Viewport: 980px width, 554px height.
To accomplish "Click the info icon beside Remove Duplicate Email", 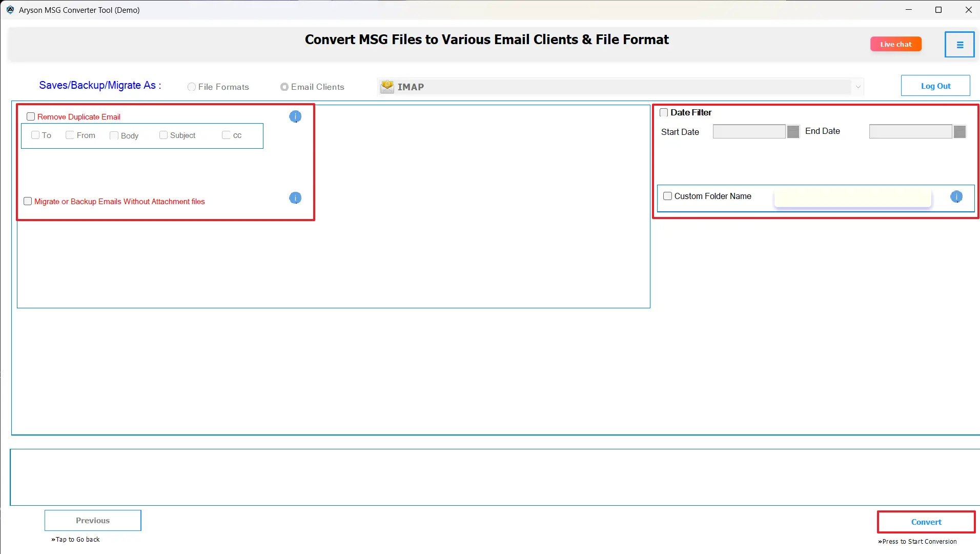I will tap(295, 116).
